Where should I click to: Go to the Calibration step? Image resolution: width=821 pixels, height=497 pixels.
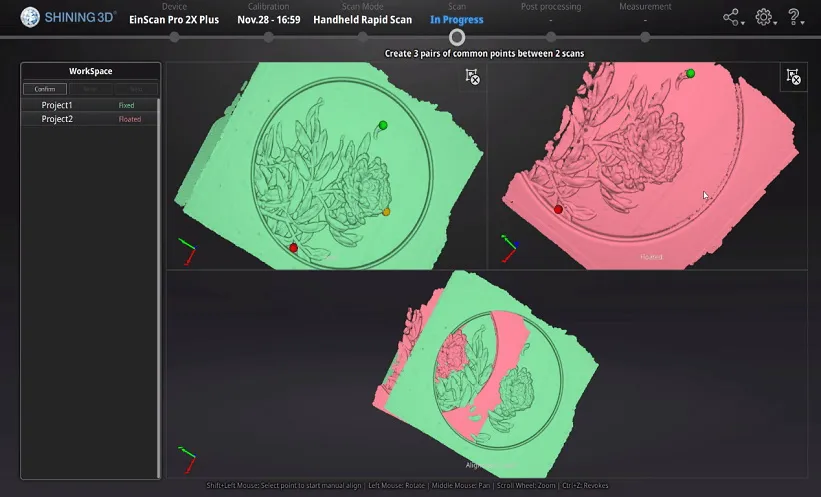click(268, 37)
